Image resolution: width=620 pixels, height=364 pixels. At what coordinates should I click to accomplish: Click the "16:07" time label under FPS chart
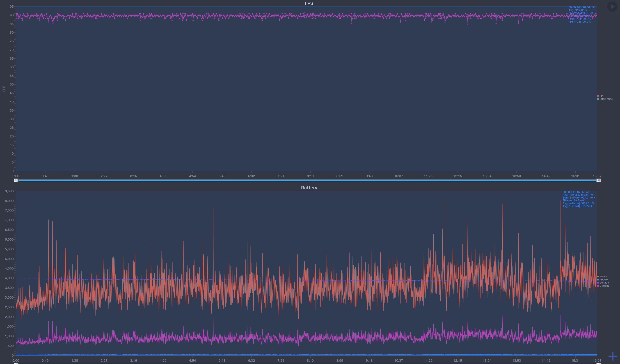[597, 176]
